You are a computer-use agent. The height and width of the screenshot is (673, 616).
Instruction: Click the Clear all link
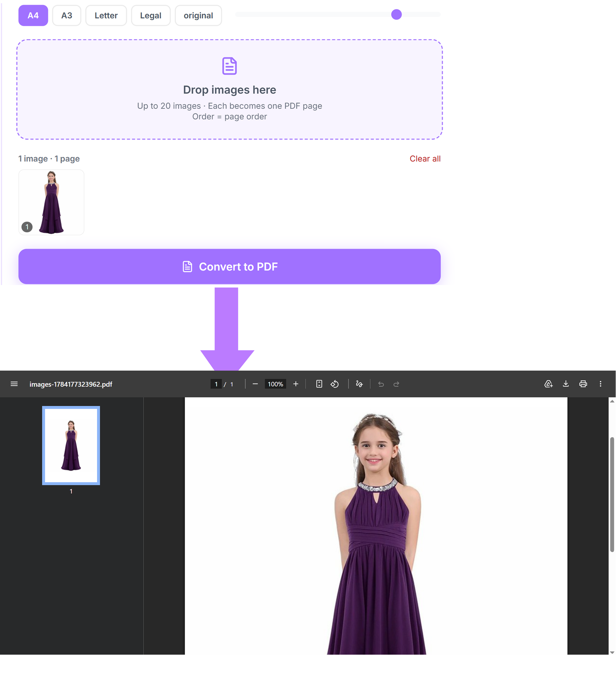(425, 159)
